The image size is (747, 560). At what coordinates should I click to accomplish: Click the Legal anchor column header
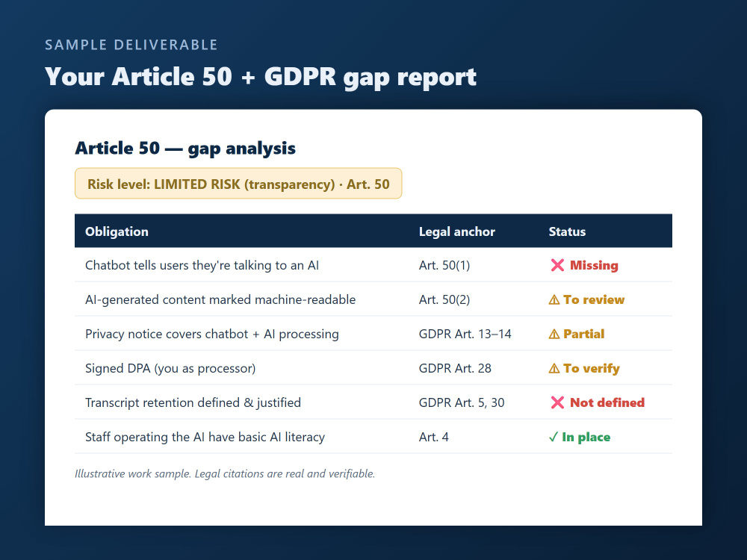pyautogui.click(x=457, y=231)
